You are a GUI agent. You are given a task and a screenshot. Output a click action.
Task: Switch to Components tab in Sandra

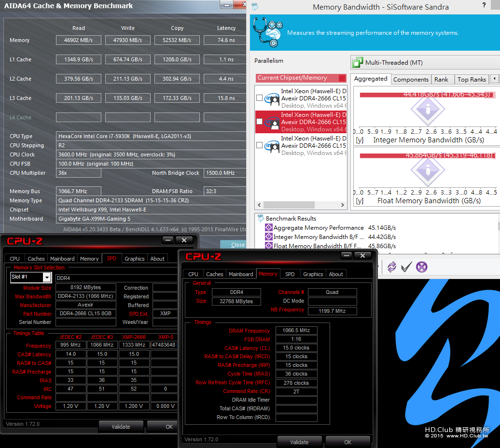[411, 79]
